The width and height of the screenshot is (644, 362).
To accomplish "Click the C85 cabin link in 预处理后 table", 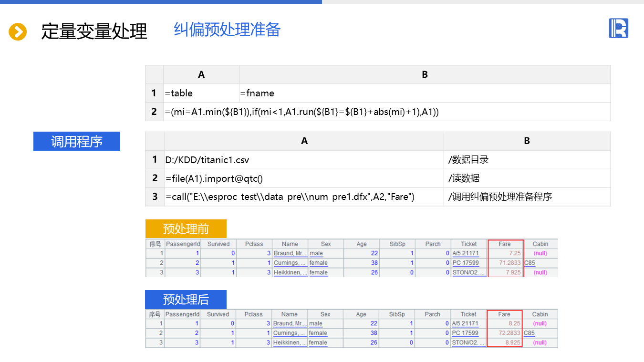I will click(529, 333).
